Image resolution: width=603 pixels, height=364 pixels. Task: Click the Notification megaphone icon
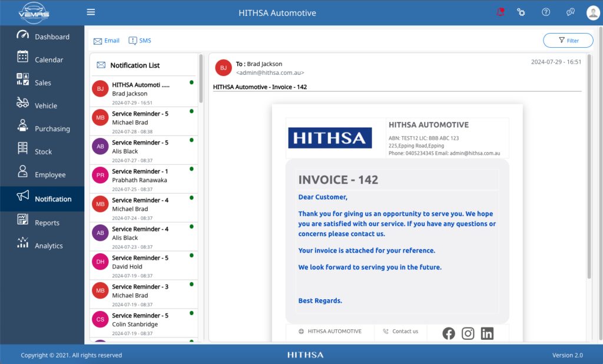[23, 196]
